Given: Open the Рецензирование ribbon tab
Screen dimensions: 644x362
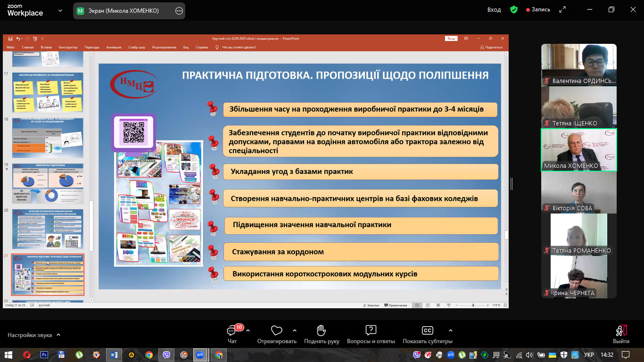Looking at the screenshot, I should [x=164, y=47].
